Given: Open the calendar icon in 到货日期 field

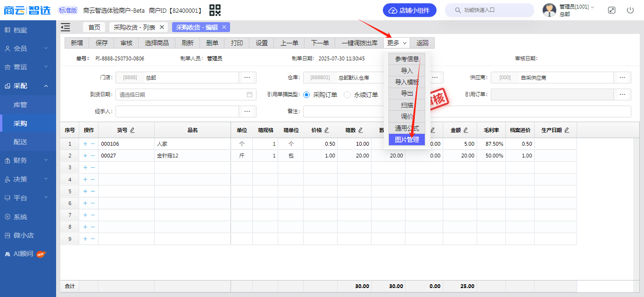Looking at the screenshot, I should click(249, 94).
